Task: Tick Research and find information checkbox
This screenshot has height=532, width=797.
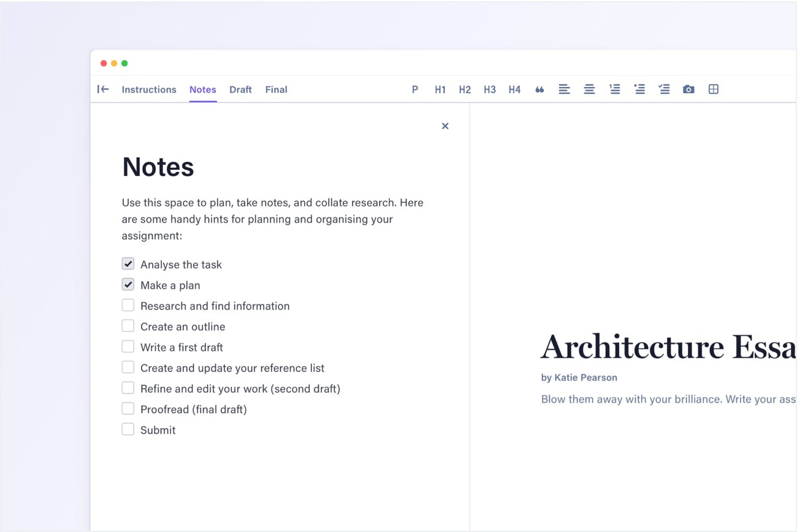Action: point(128,305)
